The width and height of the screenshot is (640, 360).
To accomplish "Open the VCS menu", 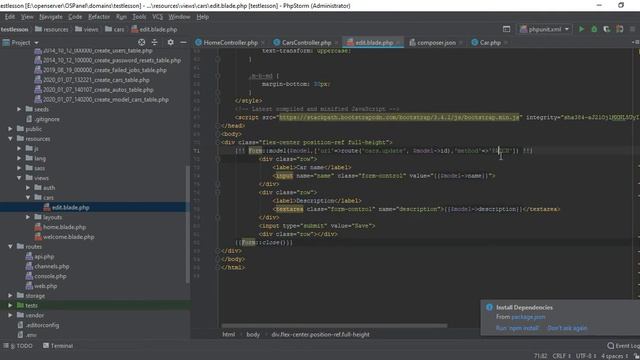I will pos(158,17).
